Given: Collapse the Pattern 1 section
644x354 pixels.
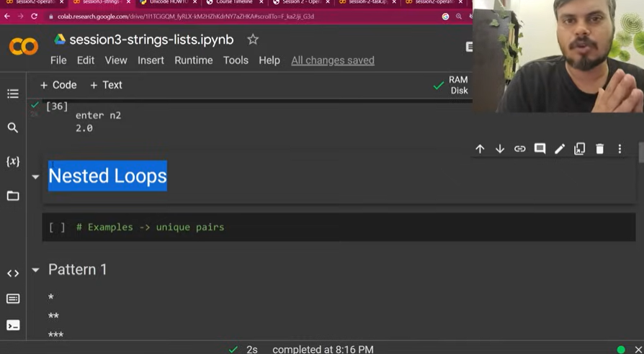Looking at the screenshot, I should 36,270.
